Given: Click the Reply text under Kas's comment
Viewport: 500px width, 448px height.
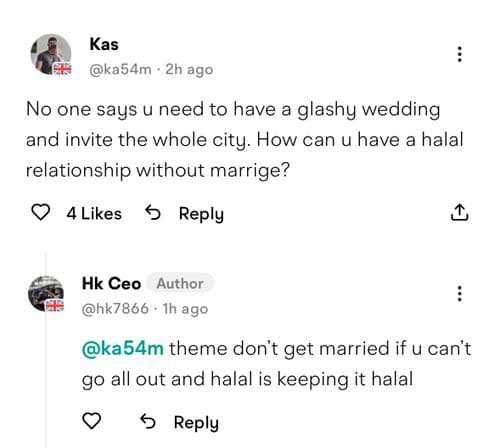Looking at the screenshot, I should (x=201, y=214).
